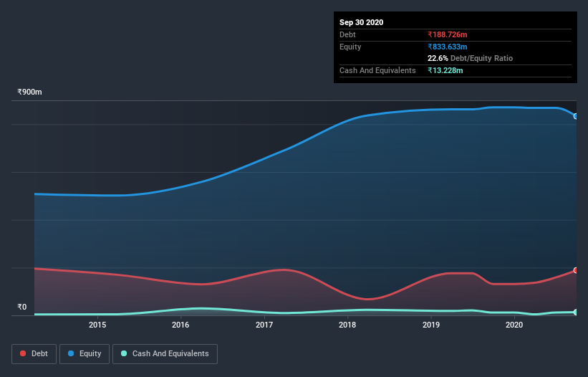Click the ₹833.633m equity value
Screen dimensions: 588x377
448,47
